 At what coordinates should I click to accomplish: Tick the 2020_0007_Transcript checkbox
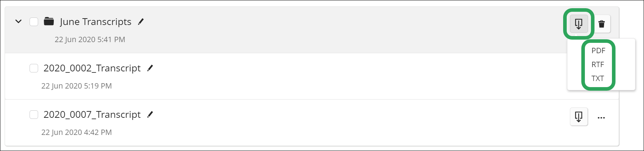34,115
